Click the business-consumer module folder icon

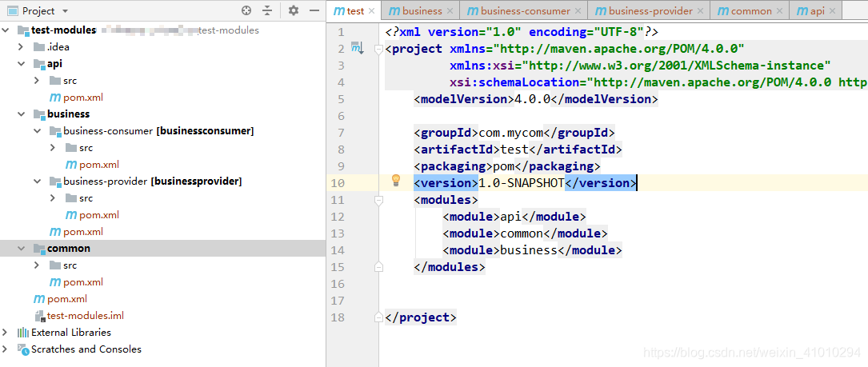tap(55, 131)
